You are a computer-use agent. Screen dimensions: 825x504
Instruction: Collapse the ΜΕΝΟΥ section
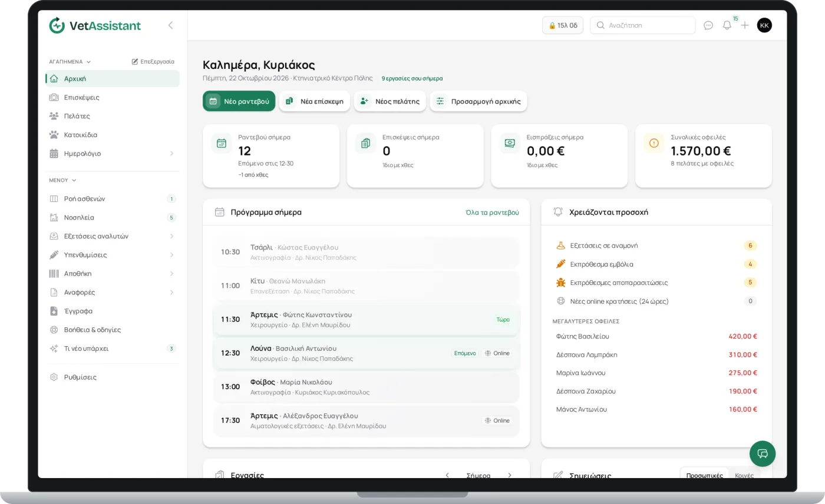[x=63, y=180]
